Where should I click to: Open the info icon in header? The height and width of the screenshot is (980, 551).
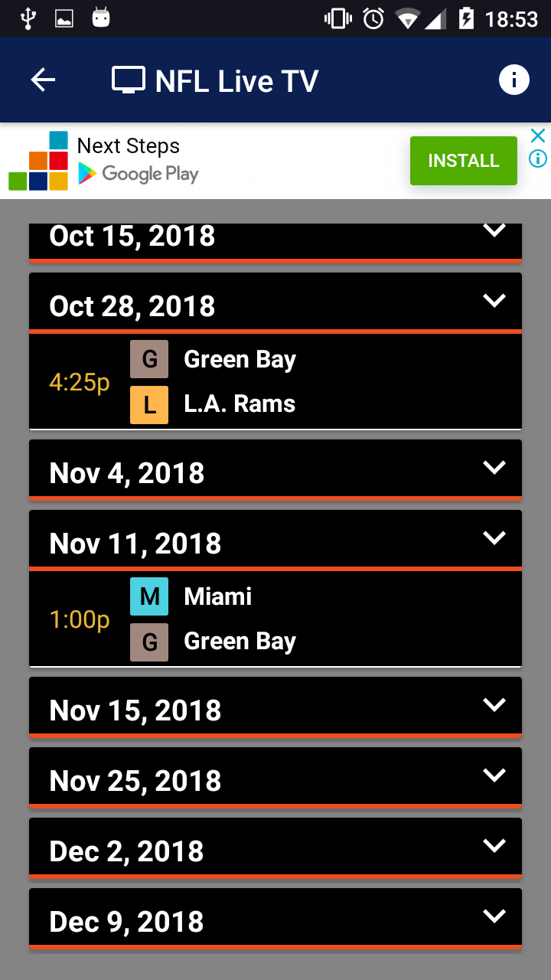(514, 80)
